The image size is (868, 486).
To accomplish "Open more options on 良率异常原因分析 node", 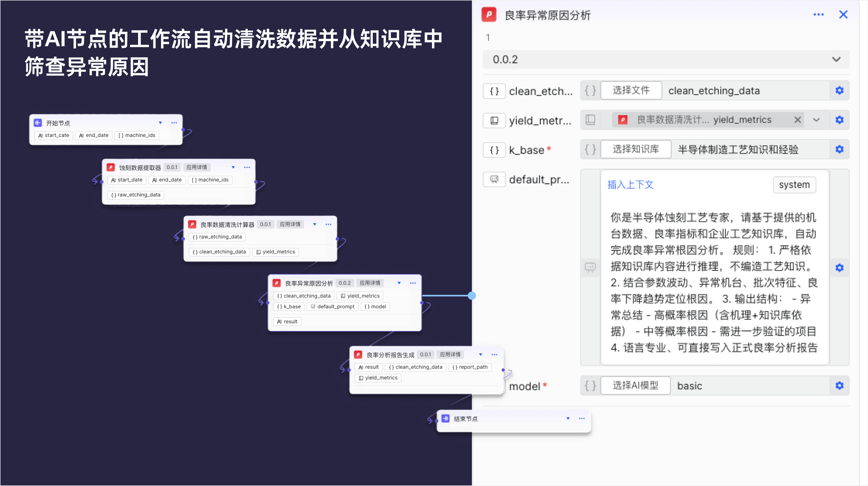I will [412, 283].
